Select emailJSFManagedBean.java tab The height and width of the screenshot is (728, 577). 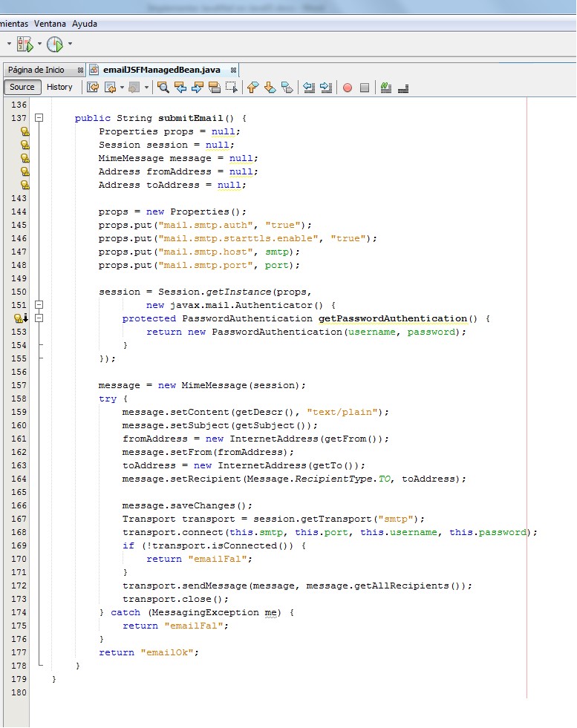162,70
